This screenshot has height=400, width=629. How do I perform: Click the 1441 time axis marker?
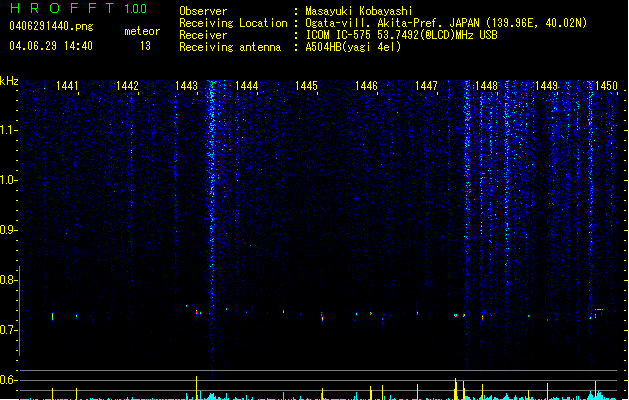67,86
